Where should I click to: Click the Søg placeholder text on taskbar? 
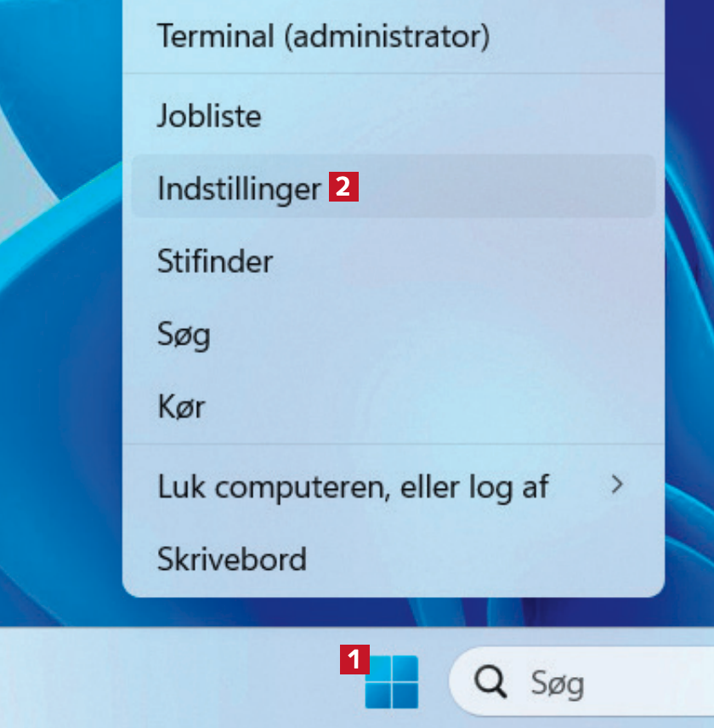[x=558, y=682]
